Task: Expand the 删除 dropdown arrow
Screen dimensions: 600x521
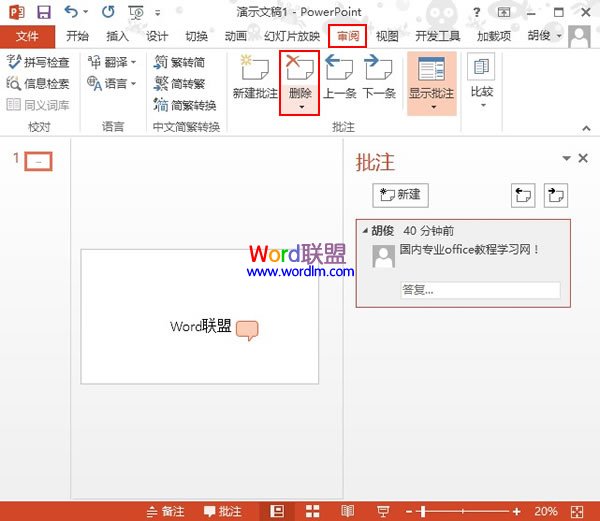Action: (302, 107)
